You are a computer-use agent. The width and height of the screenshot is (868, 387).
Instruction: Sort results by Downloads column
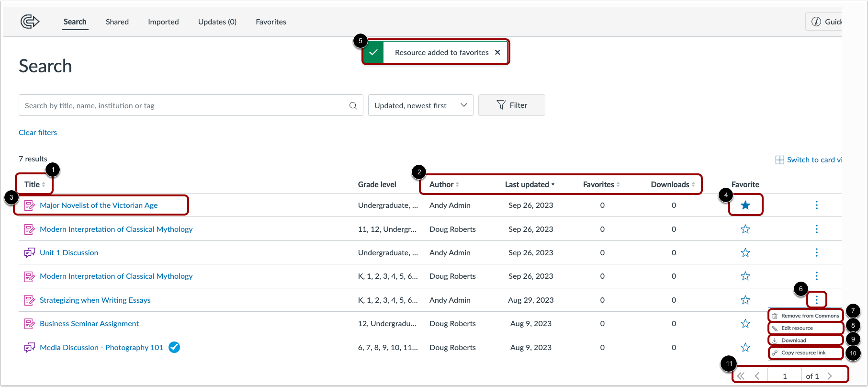[673, 184]
